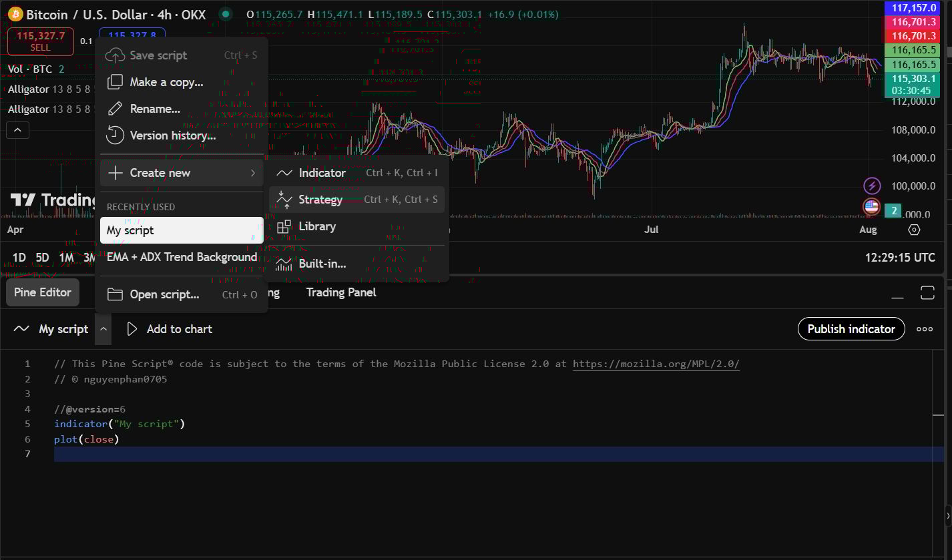This screenshot has height=560, width=952.
Task: Collapse the indicator legend with the chevron
Action: pyautogui.click(x=18, y=129)
